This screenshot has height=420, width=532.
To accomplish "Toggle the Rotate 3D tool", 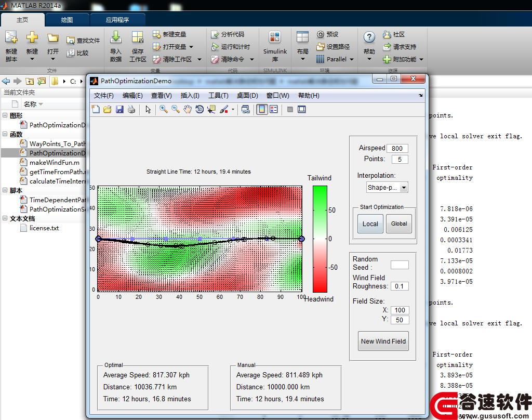I will coord(199,109).
